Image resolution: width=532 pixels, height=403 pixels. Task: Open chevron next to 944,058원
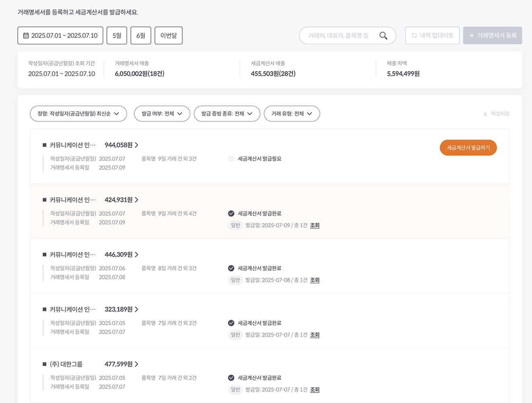click(137, 145)
